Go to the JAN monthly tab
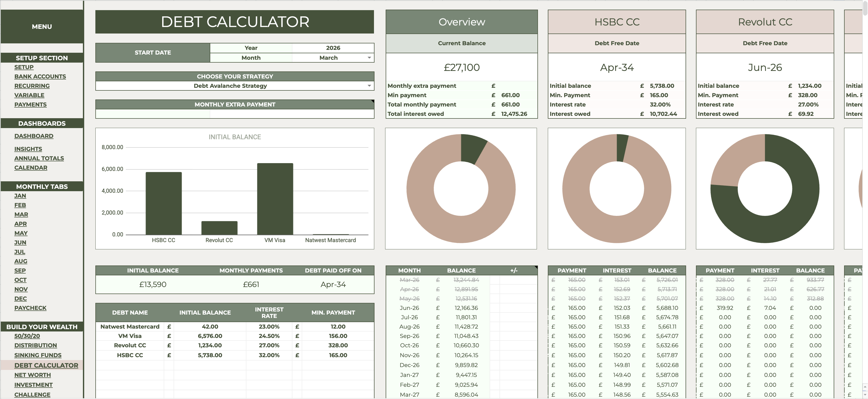Screen dimensions: 868x399 click(x=20, y=196)
